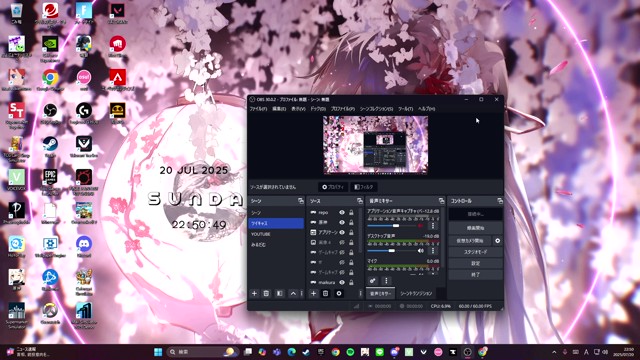Add a new source with the plus icon
The image size is (640, 360).
[x=313, y=293]
